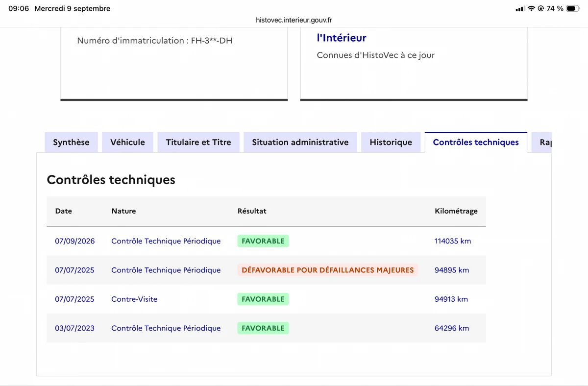The width and height of the screenshot is (588, 386).
Task: Click the FAVORABLE badge for 64296 km
Action: (x=263, y=328)
